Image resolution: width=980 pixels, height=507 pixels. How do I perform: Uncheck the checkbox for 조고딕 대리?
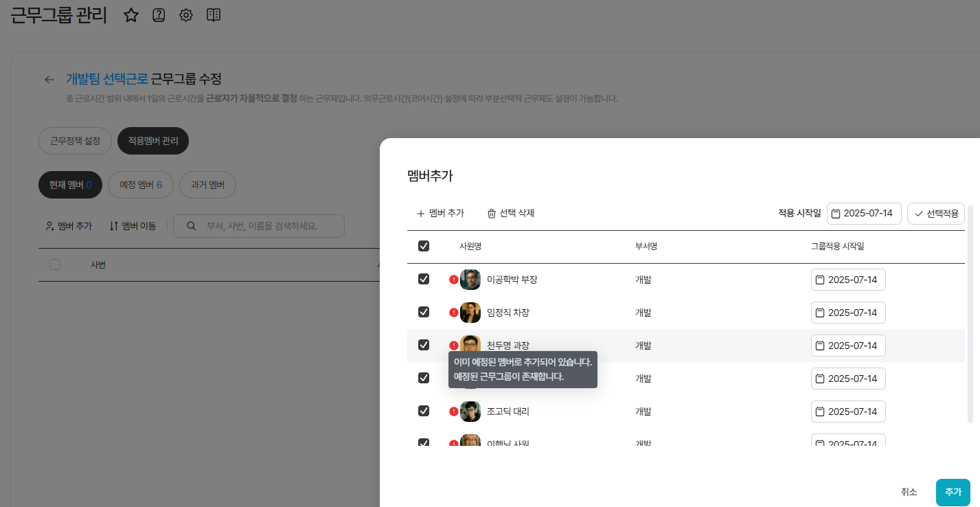pyautogui.click(x=424, y=411)
